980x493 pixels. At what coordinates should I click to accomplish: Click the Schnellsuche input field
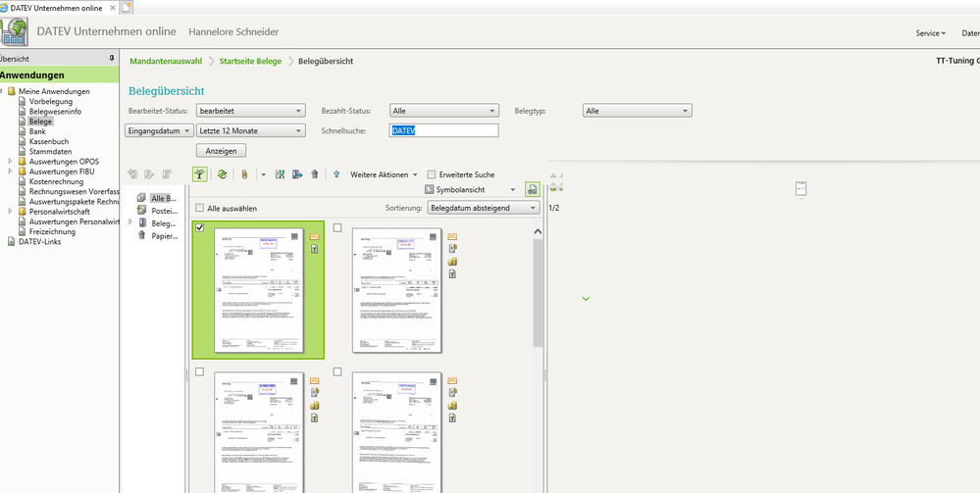coord(443,130)
